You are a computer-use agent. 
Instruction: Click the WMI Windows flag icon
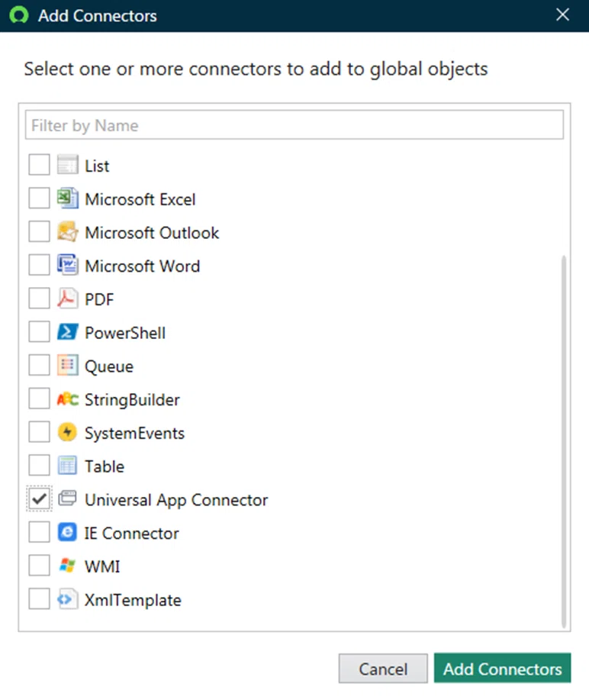point(68,565)
